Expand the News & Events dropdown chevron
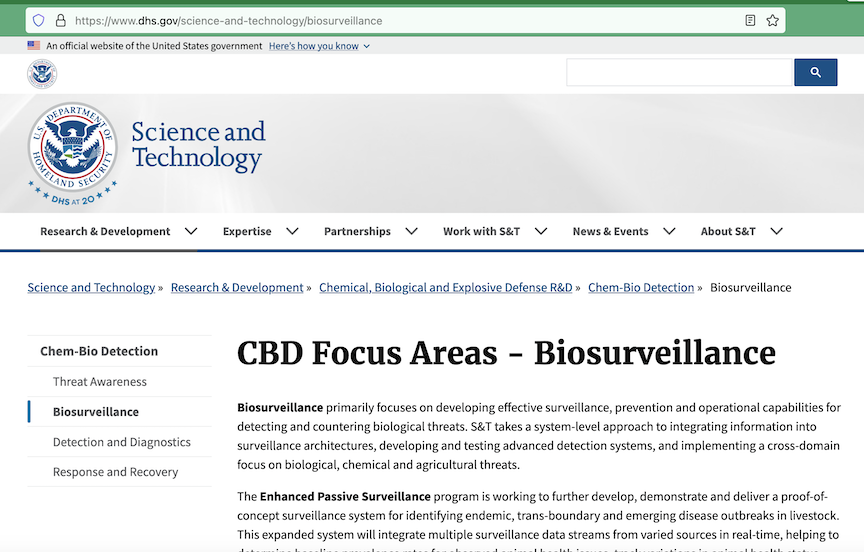 (x=669, y=231)
